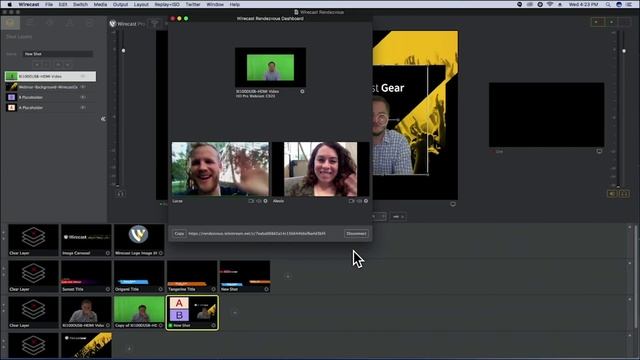
Task: Open the gear on the Origami Title shot
Action: click(x=161, y=289)
